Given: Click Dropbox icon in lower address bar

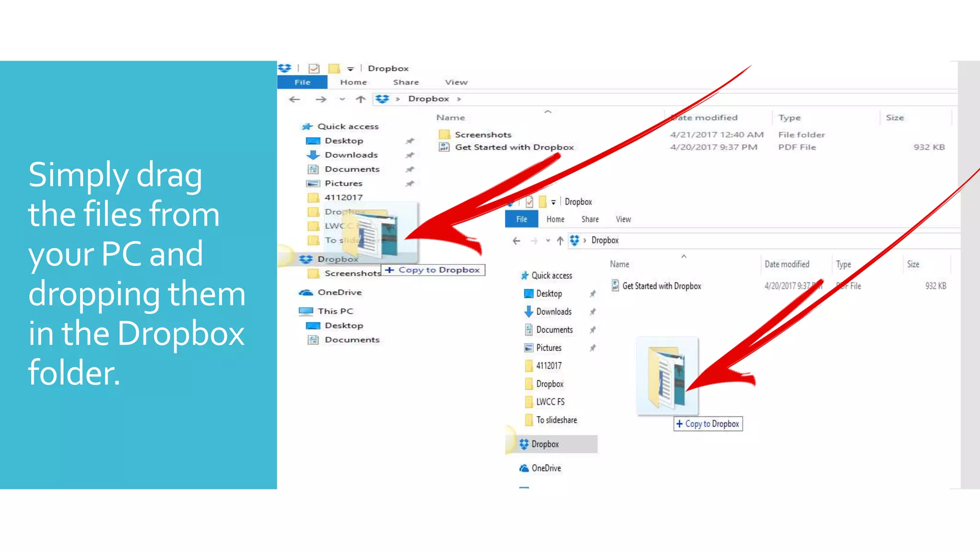Looking at the screenshot, I should (575, 240).
